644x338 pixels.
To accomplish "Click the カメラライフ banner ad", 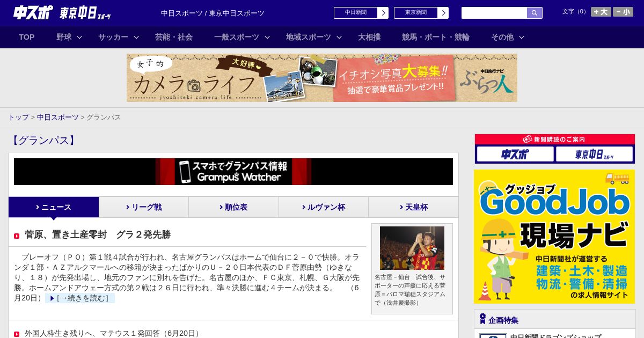I will pos(322,78).
